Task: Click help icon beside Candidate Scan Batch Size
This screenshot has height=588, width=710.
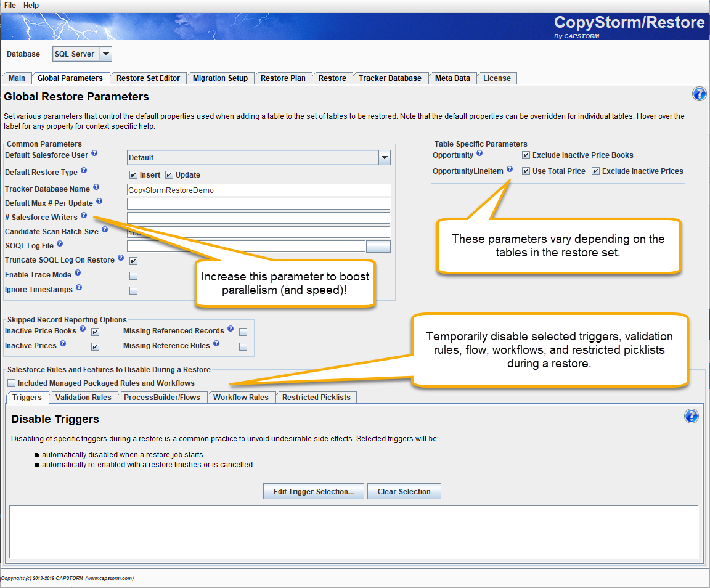Action: click(105, 229)
